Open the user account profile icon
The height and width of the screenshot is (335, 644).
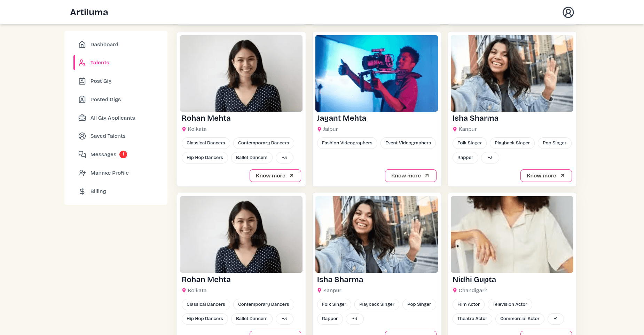click(x=568, y=13)
